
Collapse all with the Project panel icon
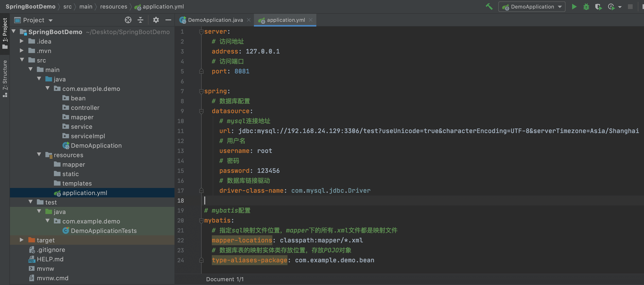(x=140, y=20)
